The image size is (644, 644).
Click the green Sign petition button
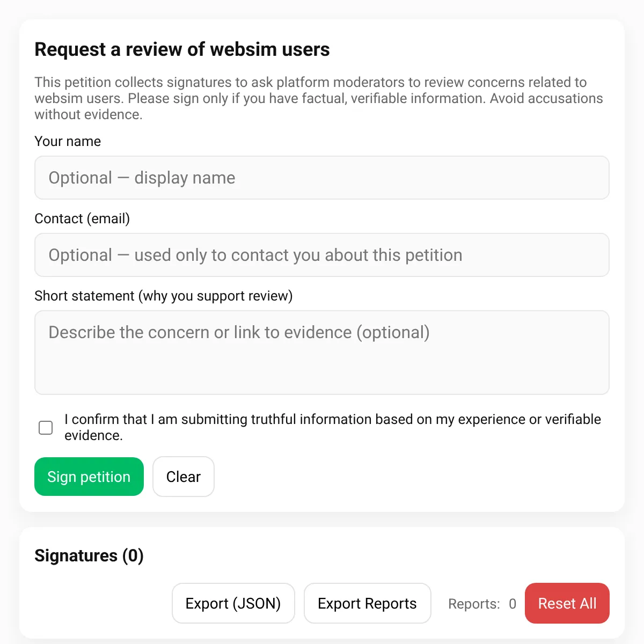click(89, 477)
